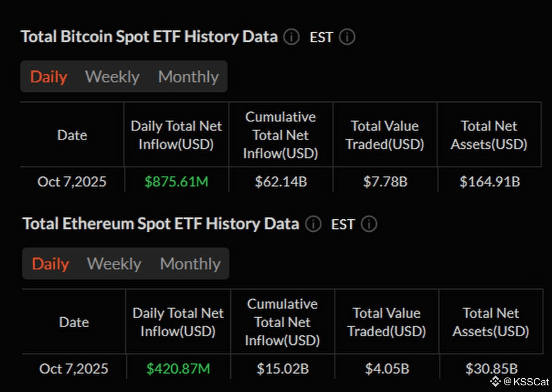This screenshot has height=392, width=552.
Task: Click info icon beside Ethereum Spot ETF title
Action: click(x=313, y=224)
